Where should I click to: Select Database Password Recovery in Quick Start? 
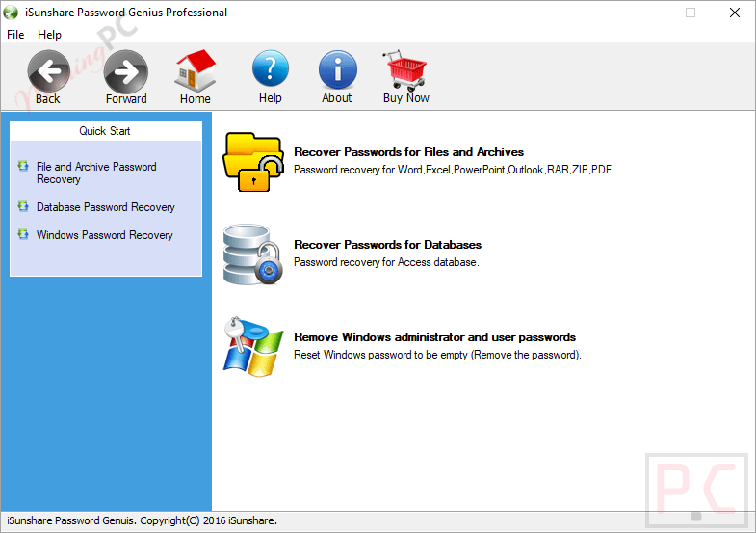pyautogui.click(x=106, y=207)
